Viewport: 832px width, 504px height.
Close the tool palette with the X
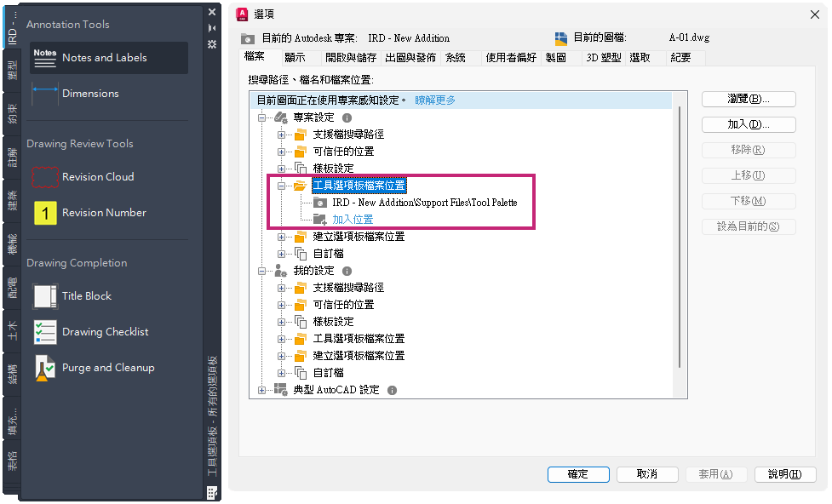[212, 13]
